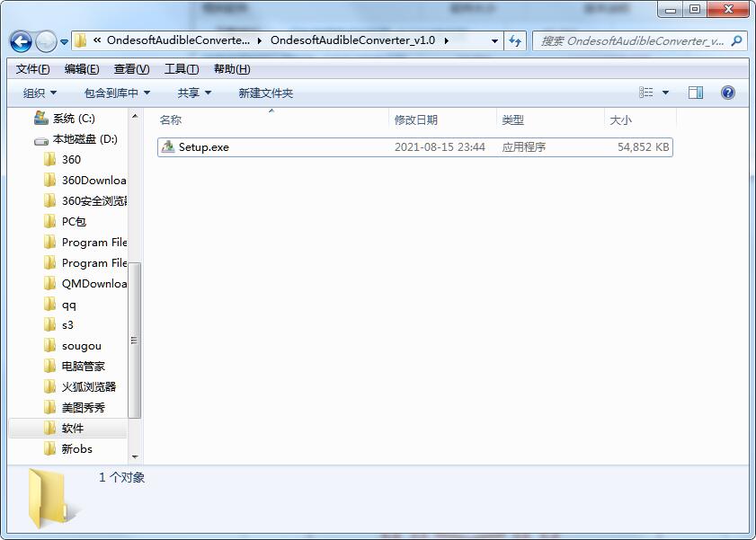Click the magnifier search icon

736,41
